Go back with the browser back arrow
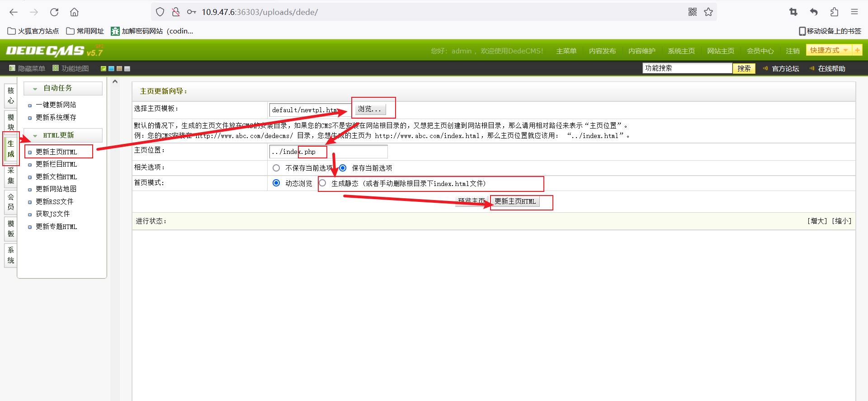The height and width of the screenshot is (401, 868). pos(14,12)
